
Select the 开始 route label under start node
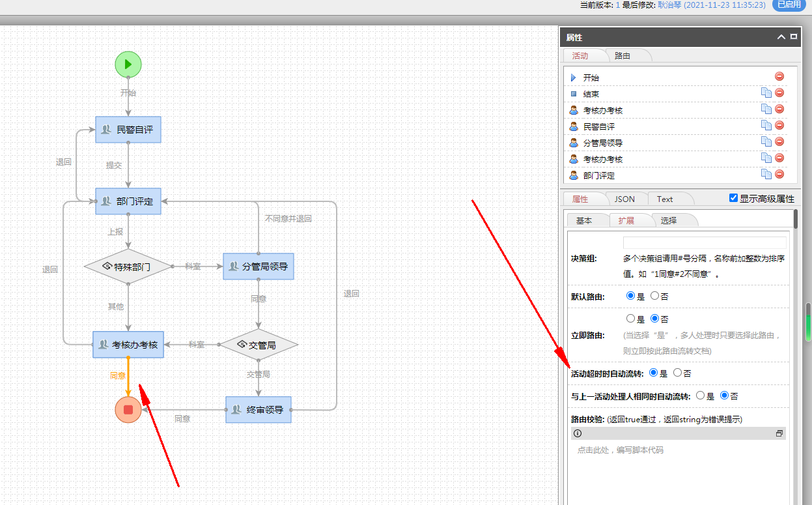pos(128,93)
